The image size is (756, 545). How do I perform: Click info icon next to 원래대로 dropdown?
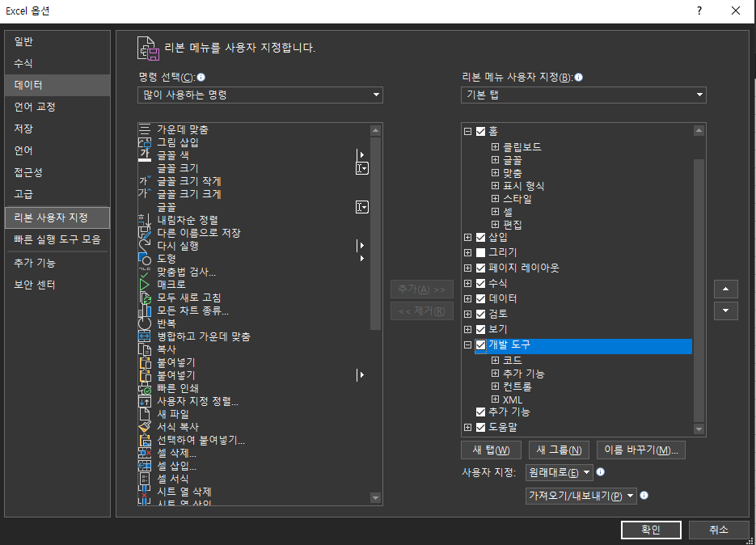tap(600, 472)
